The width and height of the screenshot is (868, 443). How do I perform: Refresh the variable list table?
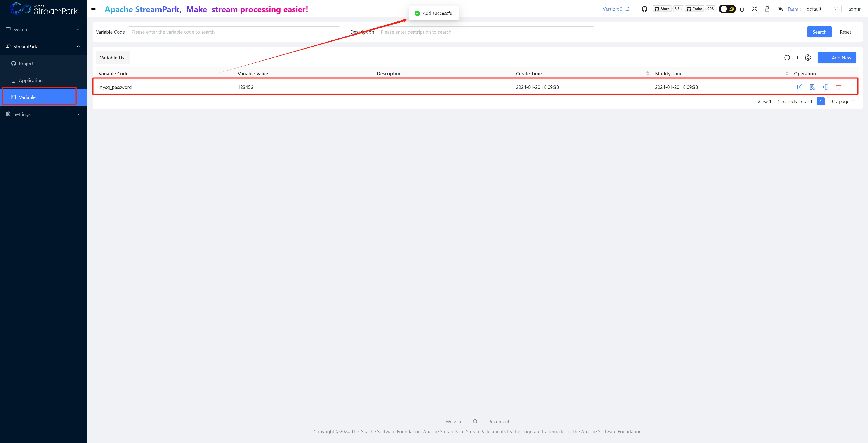click(787, 58)
